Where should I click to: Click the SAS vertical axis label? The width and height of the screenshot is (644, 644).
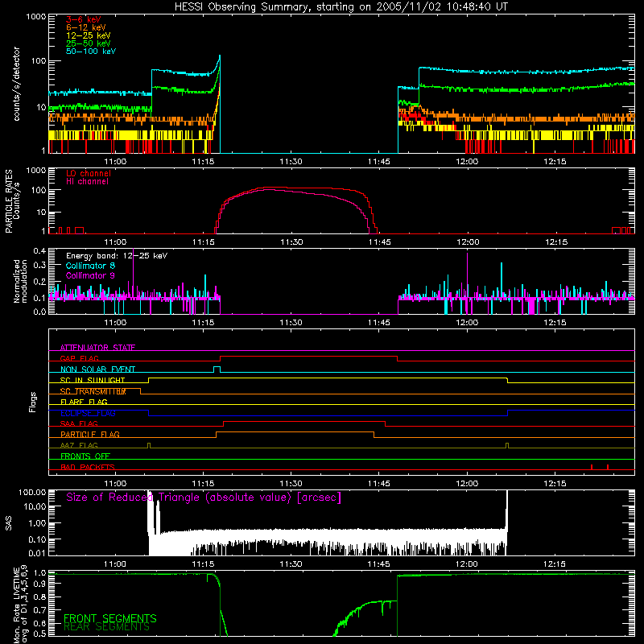8,523
